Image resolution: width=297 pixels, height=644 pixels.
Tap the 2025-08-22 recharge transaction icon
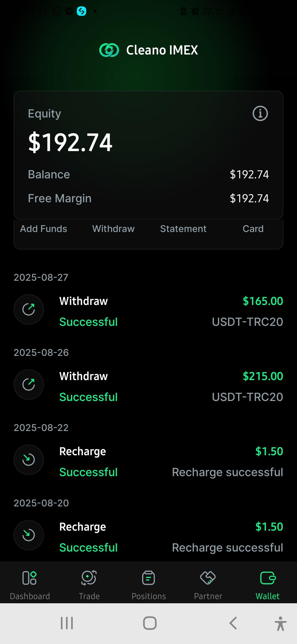[29, 460]
